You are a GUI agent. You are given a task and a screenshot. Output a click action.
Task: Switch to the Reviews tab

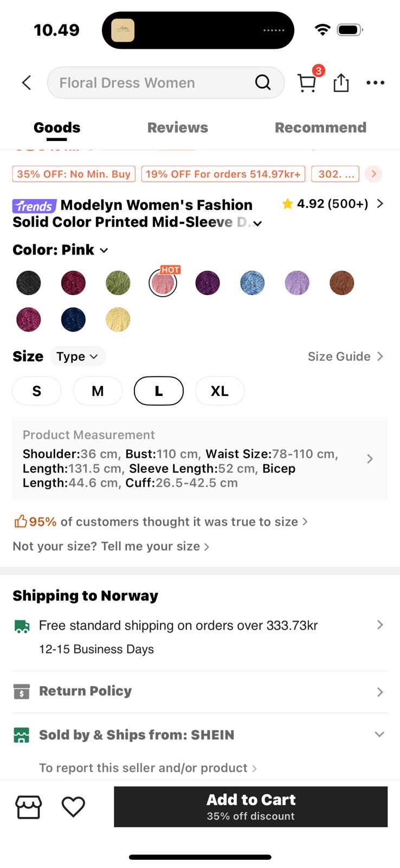pyautogui.click(x=178, y=127)
